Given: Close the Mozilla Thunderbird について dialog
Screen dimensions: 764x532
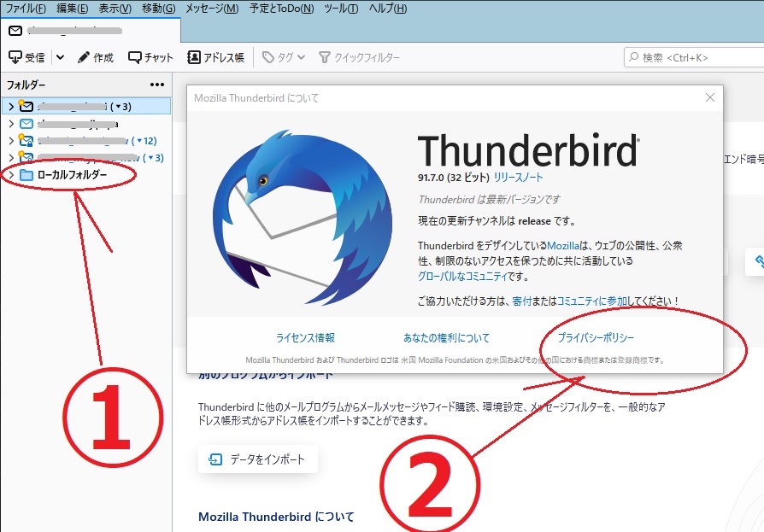Looking at the screenshot, I should (709, 97).
